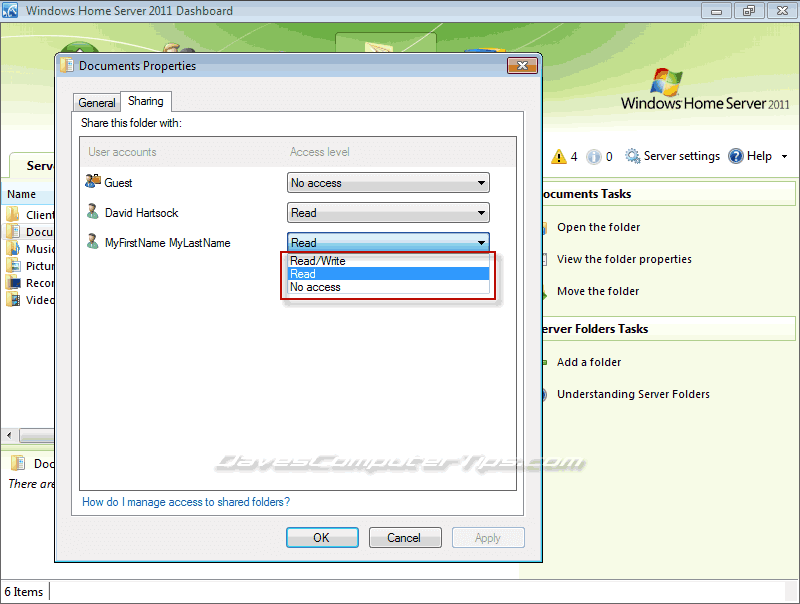The image size is (800, 604).
Task: Choose No access in the open list
Action: pos(388,287)
